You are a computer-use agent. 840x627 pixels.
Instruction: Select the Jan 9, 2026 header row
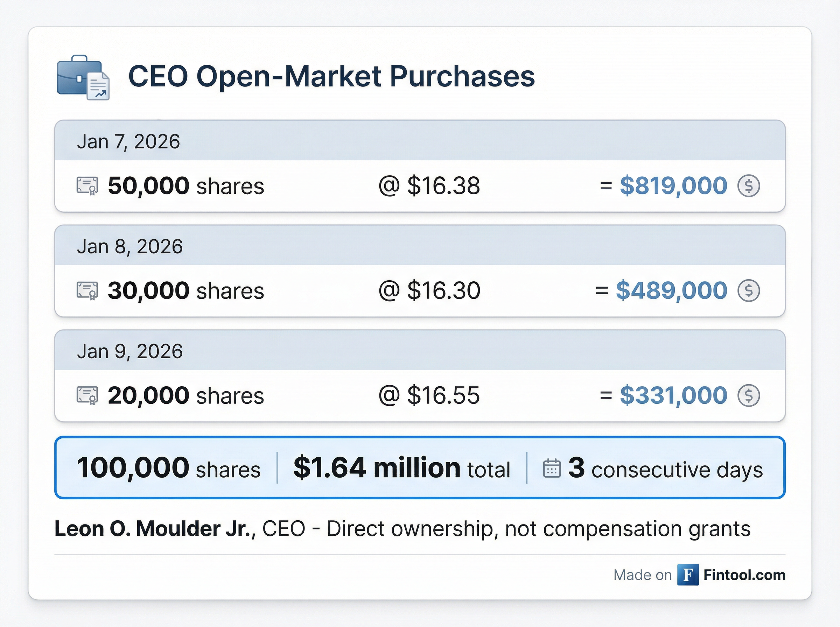[x=419, y=351]
